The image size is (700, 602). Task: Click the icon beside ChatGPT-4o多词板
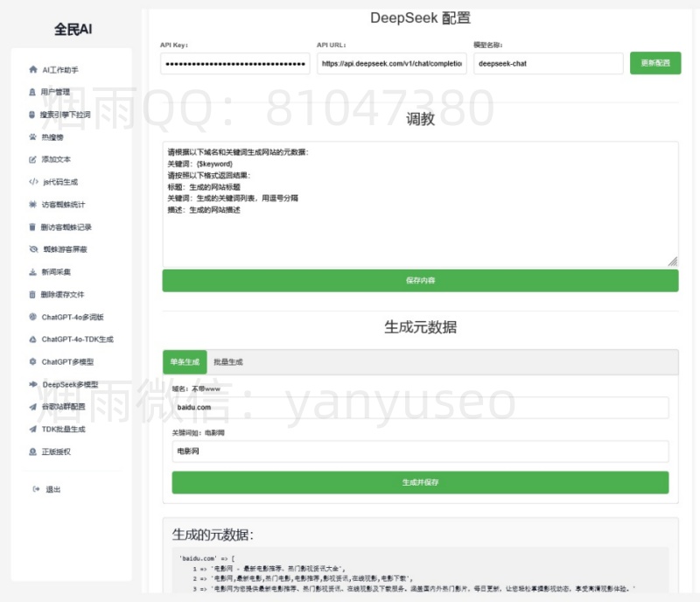[x=32, y=317]
